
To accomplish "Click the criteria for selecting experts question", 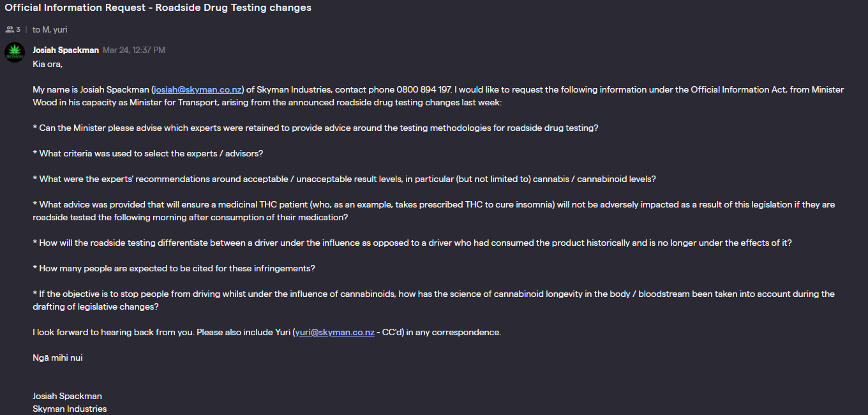I will coord(148,153).
